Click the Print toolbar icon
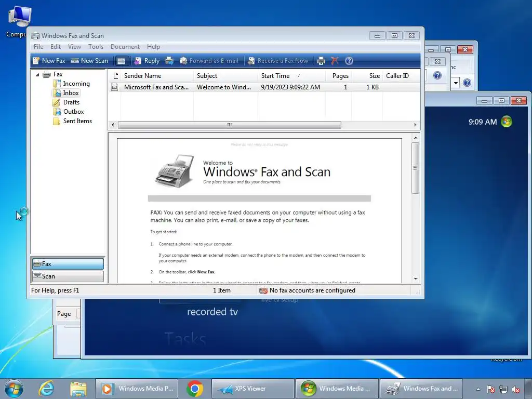532x399 pixels. click(x=321, y=61)
